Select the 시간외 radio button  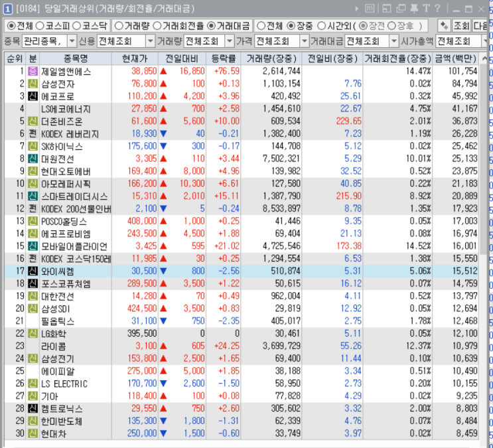point(321,26)
